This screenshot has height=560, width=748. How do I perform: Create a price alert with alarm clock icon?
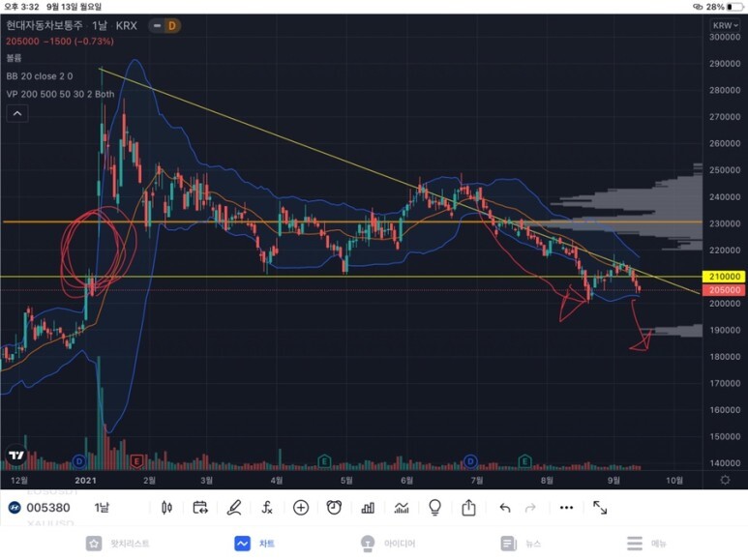pyautogui.click(x=334, y=508)
